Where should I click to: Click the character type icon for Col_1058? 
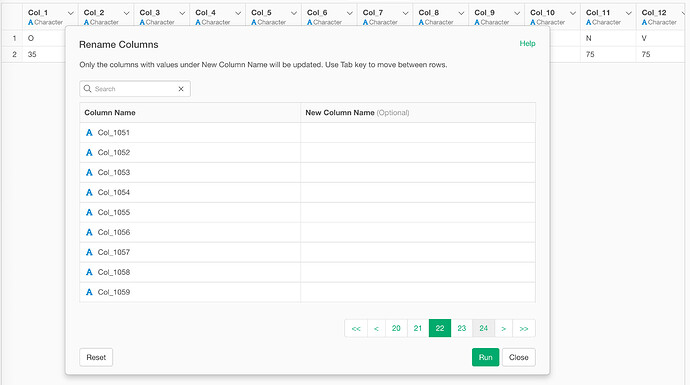pos(89,272)
